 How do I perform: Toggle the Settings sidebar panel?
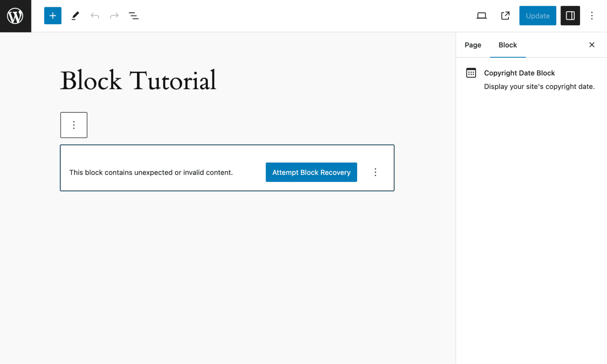[x=570, y=15]
